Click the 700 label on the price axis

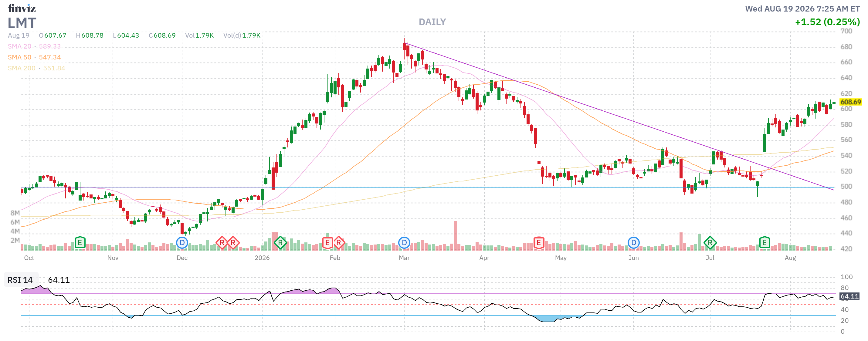coord(846,31)
